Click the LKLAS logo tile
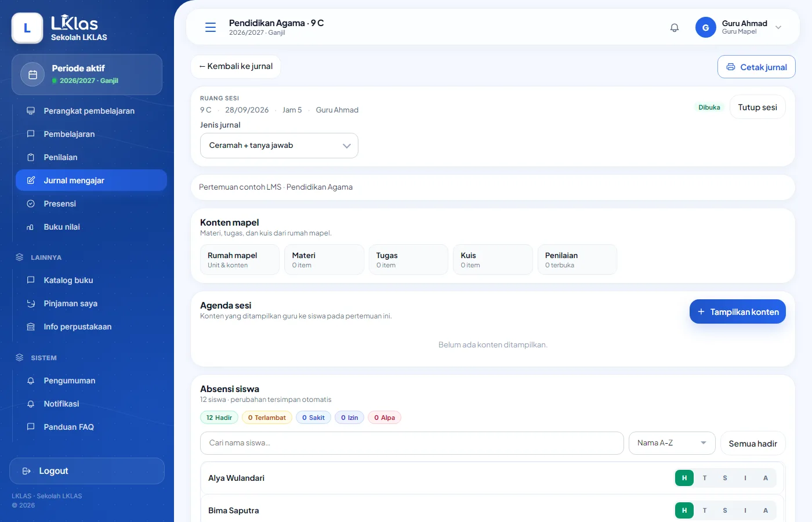 point(27,28)
